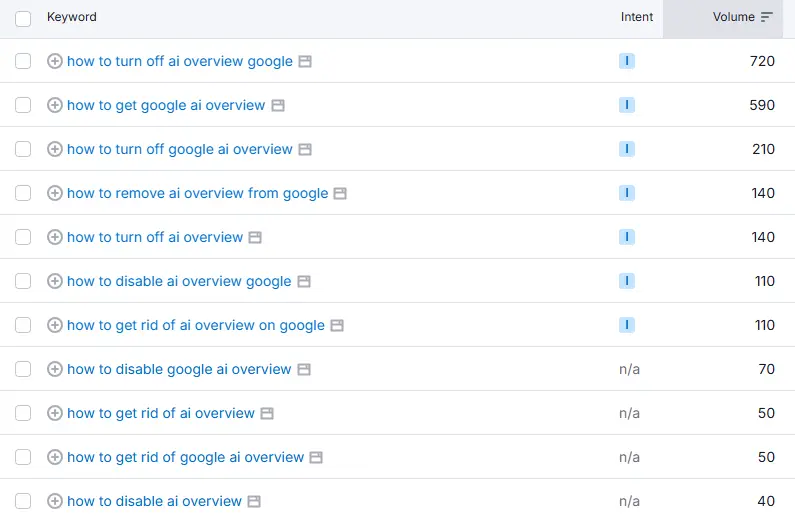Viewport: 795px width, 522px height.
Task: Open keyword link 'how to disable google ai overview'
Action: coord(179,369)
